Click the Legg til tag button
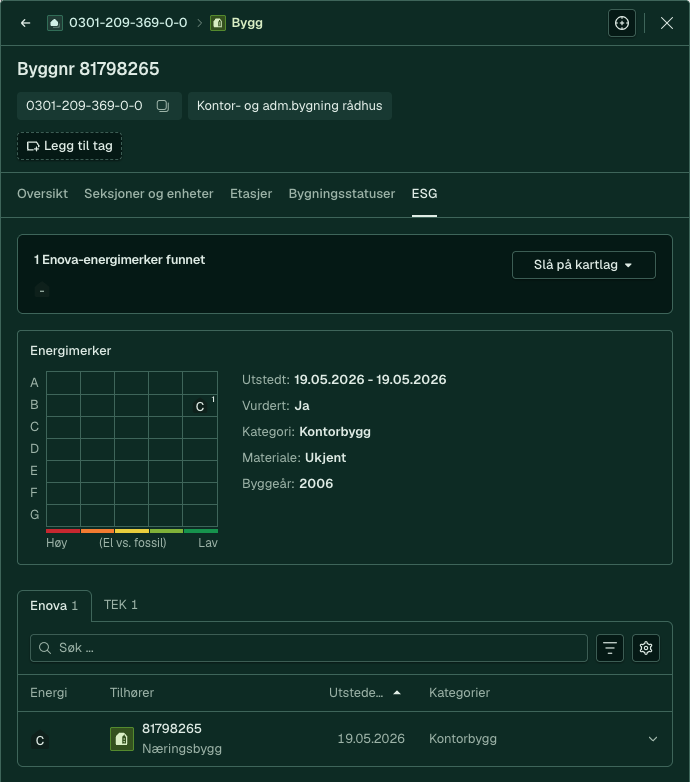Screen dimensions: 690x782 pos(69,146)
